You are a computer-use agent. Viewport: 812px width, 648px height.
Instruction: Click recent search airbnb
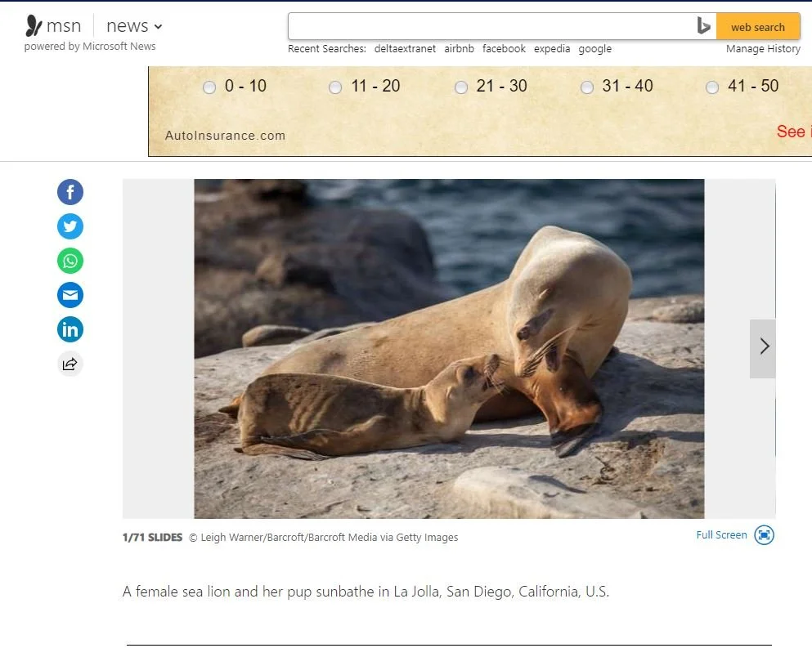[459, 49]
